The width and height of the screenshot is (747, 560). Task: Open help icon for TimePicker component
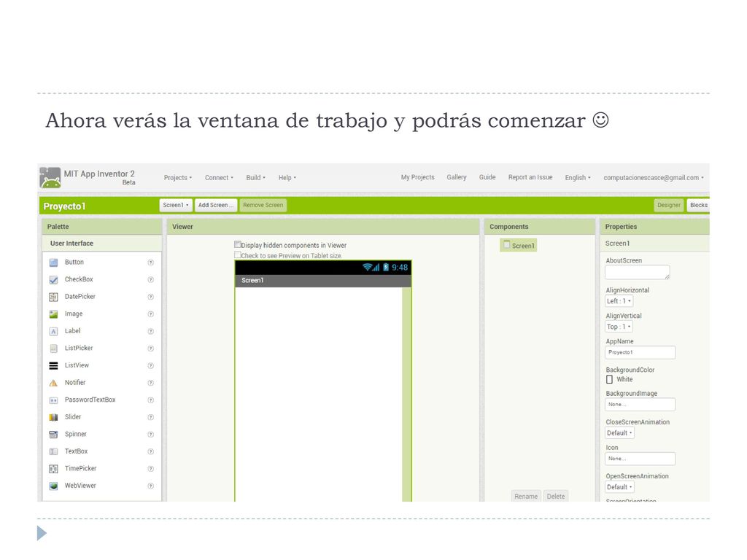pyautogui.click(x=150, y=469)
